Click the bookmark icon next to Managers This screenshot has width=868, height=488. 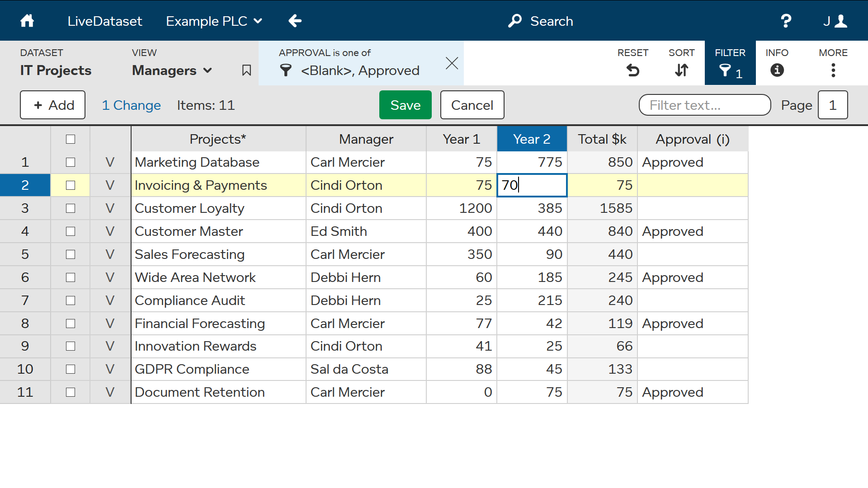tap(246, 70)
